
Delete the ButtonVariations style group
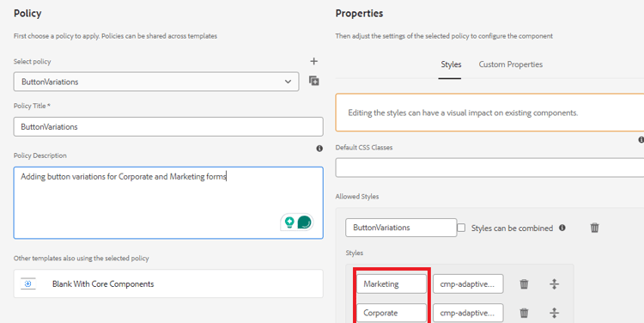tap(594, 228)
